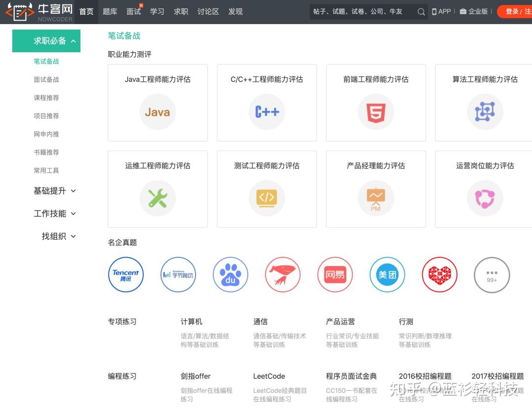Viewport: 532px width, 411px height.
Task: Open the 学习 navigation item
Action: pyautogui.click(x=157, y=11)
